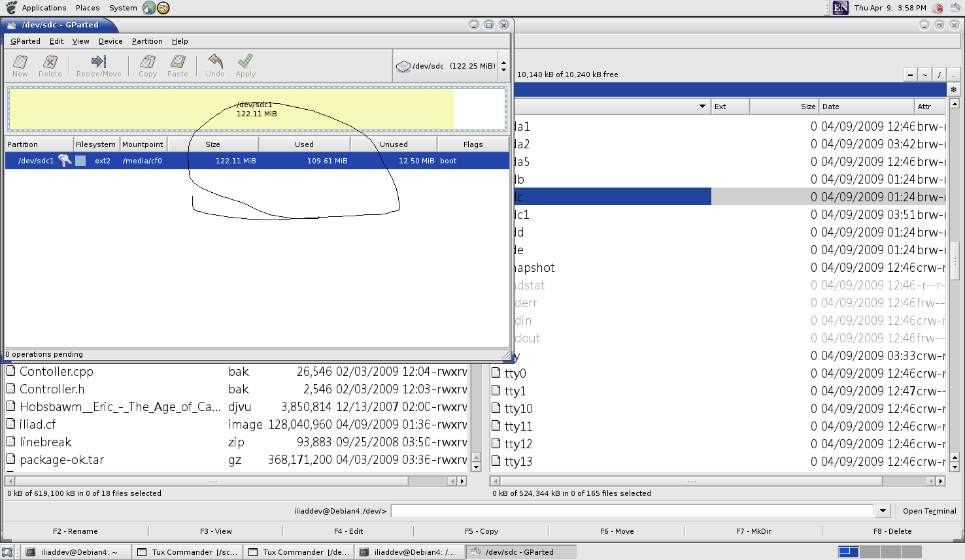The width and height of the screenshot is (965, 560).
Task: Click the muted volume icon in system tray
Action: coord(938,8)
